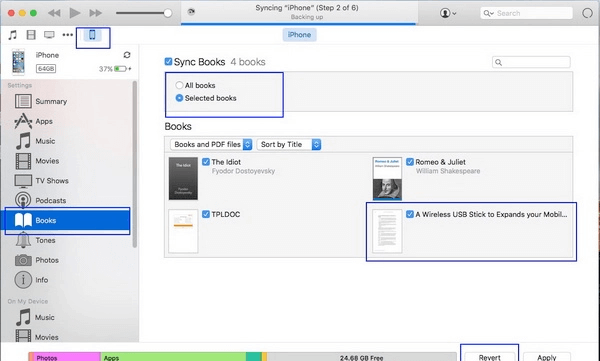Click Wireless USB Stick document thumbnail

[x=387, y=231]
